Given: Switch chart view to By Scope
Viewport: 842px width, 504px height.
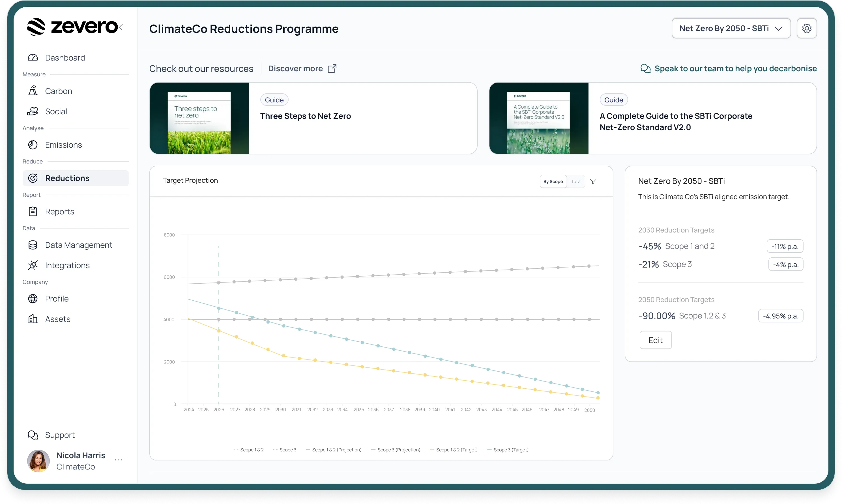Looking at the screenshot, I should [553, 182].
